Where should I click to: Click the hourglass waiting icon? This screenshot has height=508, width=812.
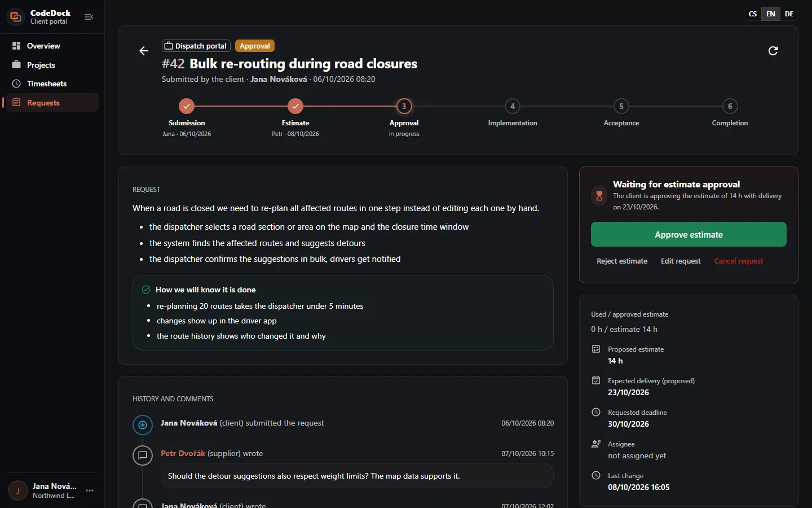pyautogui.click(x=599, y=196)
